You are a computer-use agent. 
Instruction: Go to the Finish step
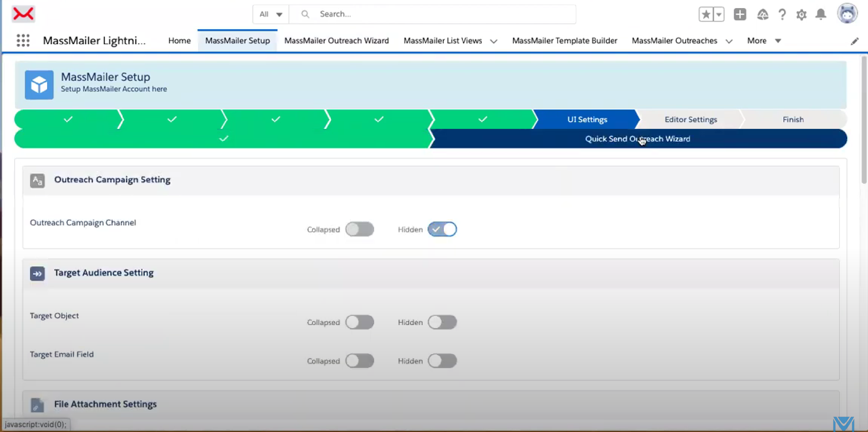tap(793, 119)
